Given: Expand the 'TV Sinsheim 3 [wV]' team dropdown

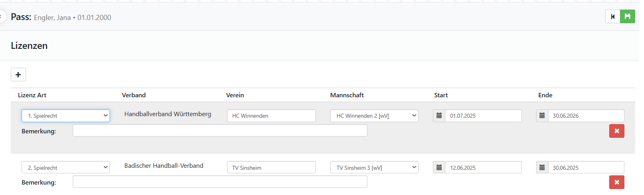Looking at the screenshot, I should (374, 167).
